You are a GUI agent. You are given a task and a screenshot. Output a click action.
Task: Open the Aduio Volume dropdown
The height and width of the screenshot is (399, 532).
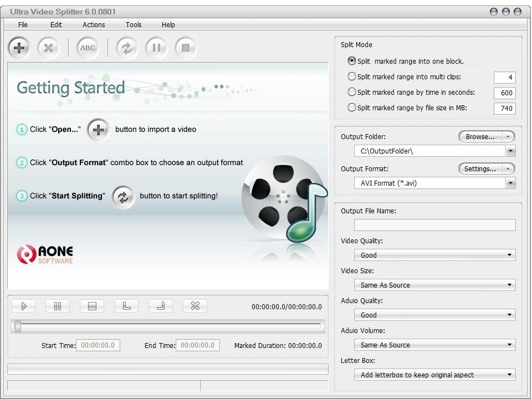[435, 345]
